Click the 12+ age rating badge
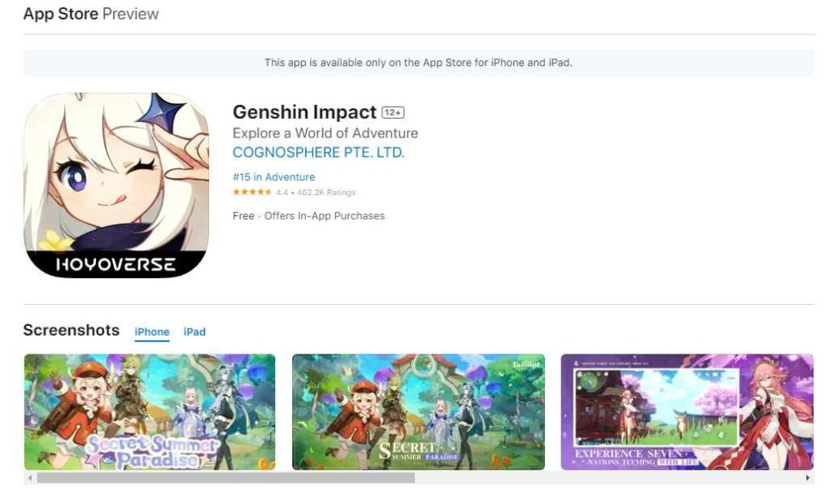 (x=393, y=113)
